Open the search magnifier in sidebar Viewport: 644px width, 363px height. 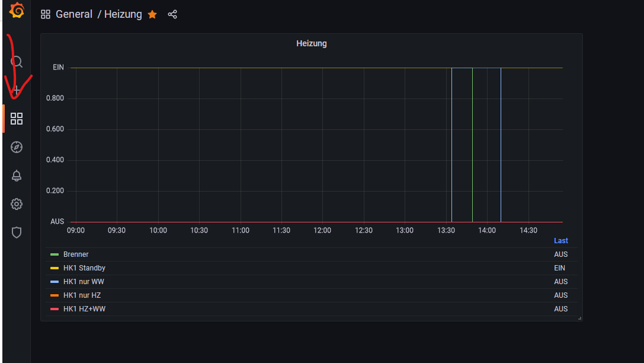click(17, 62)
